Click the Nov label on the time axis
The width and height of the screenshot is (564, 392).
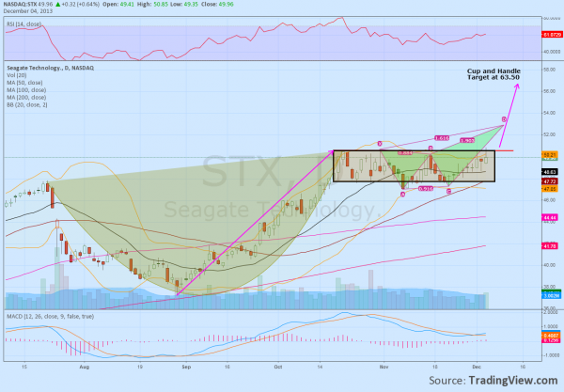click(x=384, y=368)
